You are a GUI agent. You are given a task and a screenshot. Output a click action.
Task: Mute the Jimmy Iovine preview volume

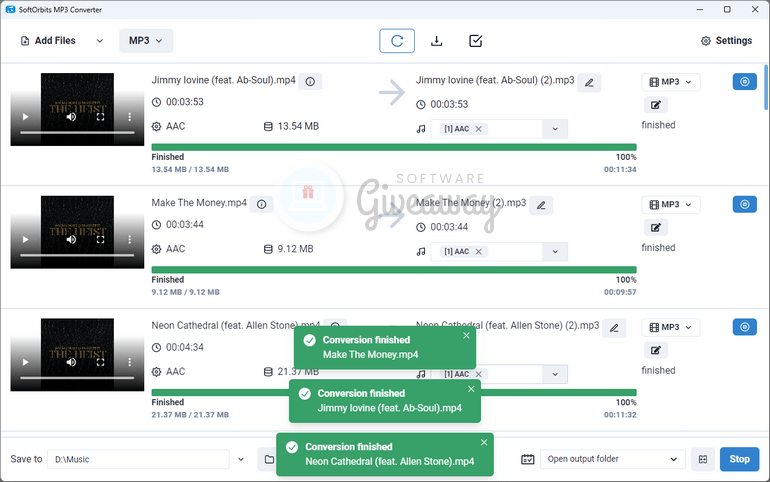pyautogui.click(x=72, y=117)
